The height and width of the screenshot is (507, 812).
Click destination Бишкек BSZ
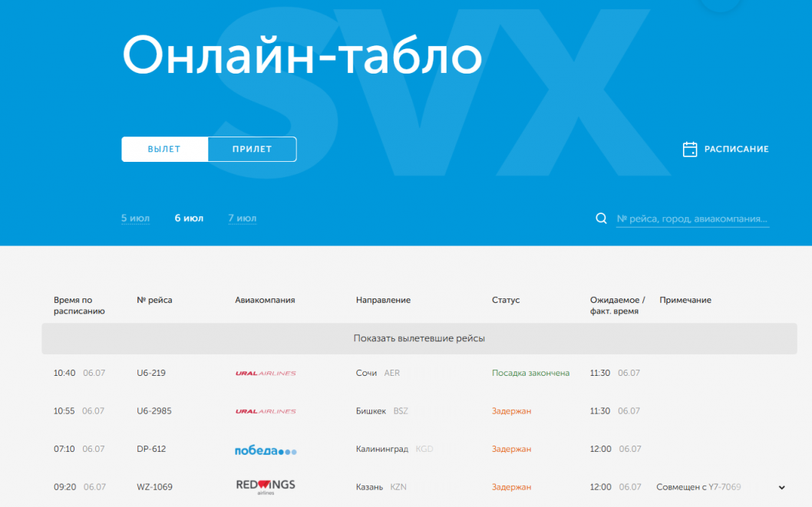(381, 411)
